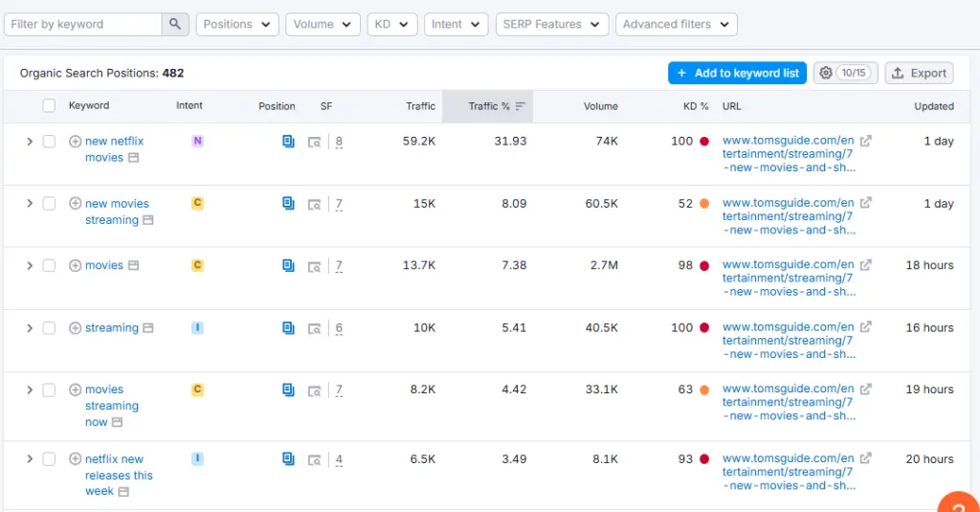Screen dimensions: 980x512
Task: Click add icon beside 'netflix new releases this week'
Action: coord(76,459)
